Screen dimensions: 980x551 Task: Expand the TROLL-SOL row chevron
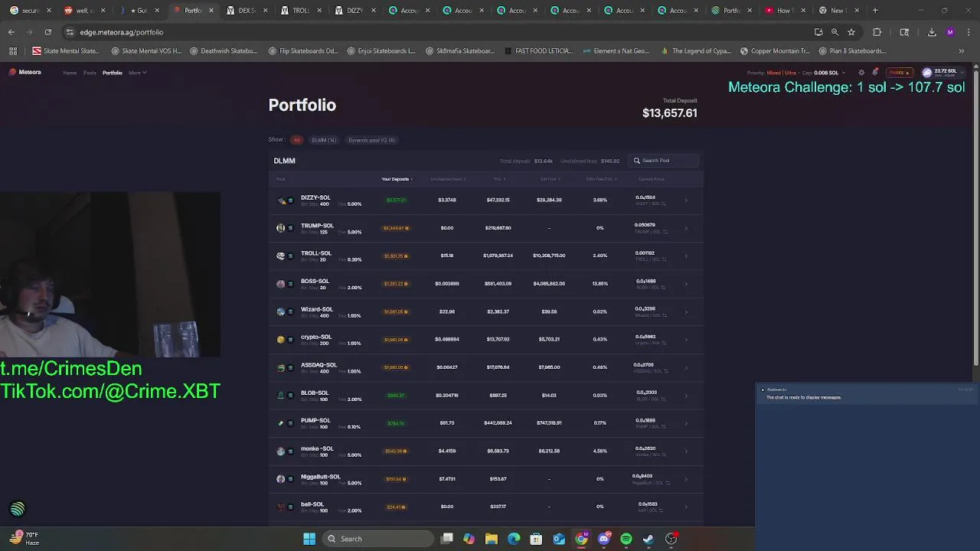[686, 256]
